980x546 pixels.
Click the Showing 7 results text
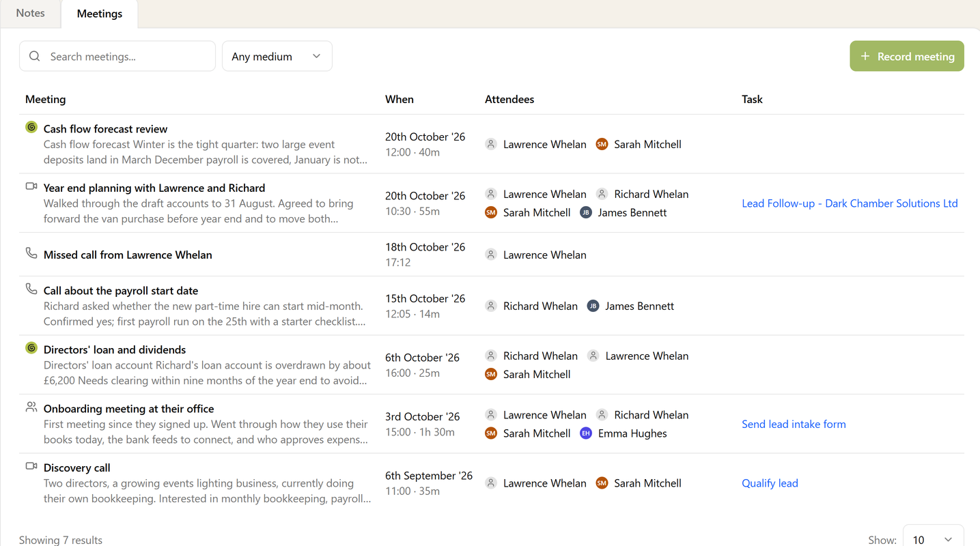61,540
